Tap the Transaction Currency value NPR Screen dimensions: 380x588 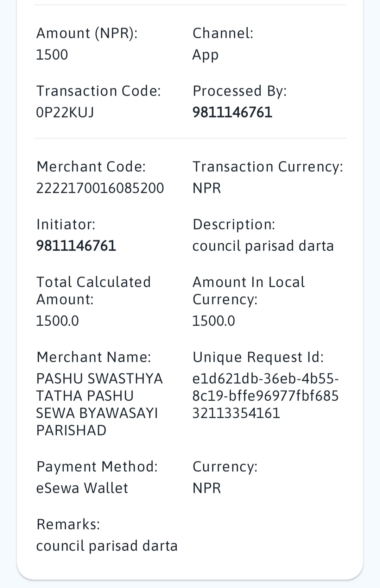pos(207,188)
